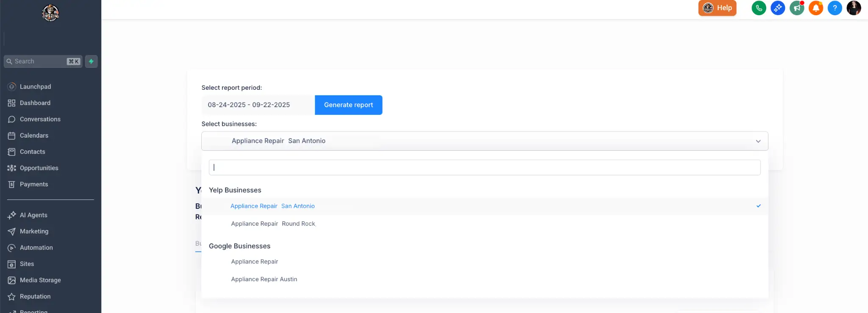This screenshot has height=313, width=868.
Task: Click the orange Help button
Action: point(717,8)
